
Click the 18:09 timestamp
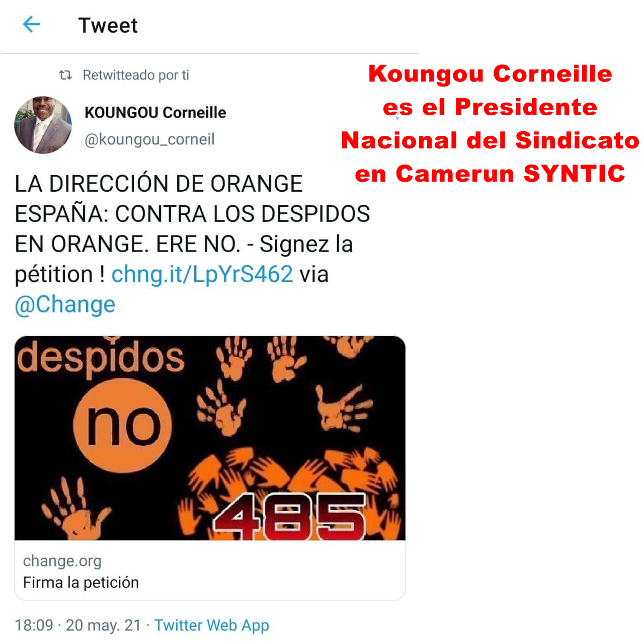click(34, 625)
